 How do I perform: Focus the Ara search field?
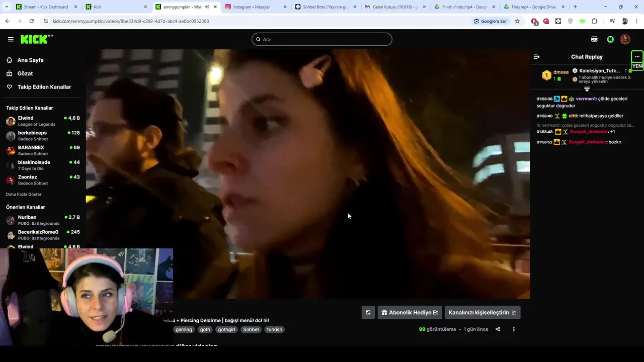(x=322, y=39)
